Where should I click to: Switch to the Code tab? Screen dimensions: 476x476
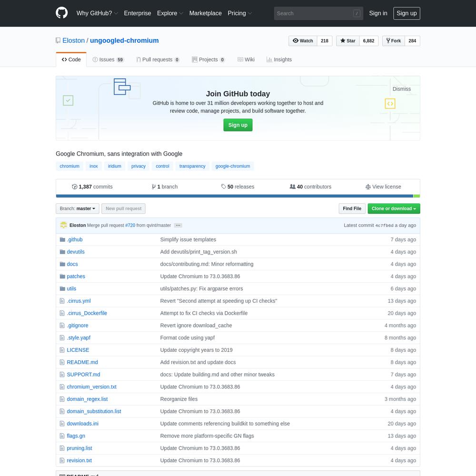(x=71, y=59)
